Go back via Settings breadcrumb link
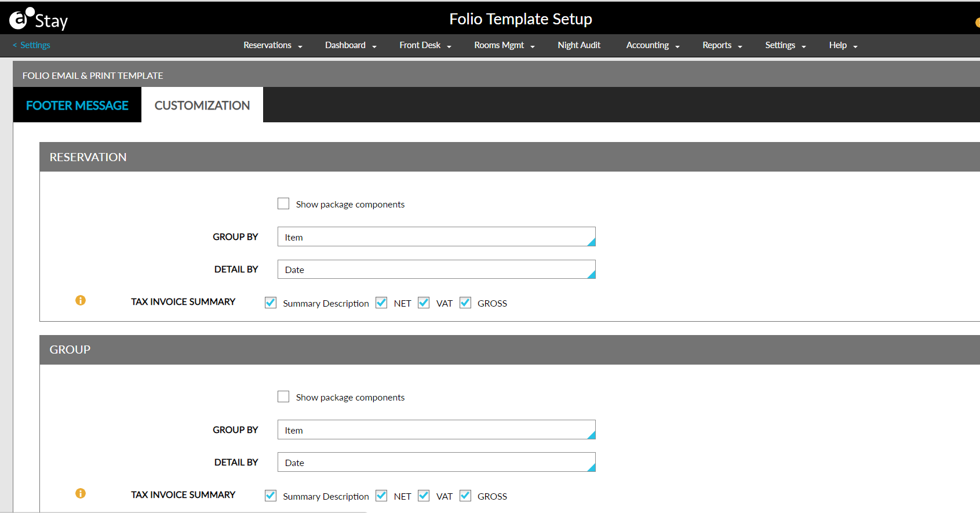980x513 pixels. click(x=32, y=45)
